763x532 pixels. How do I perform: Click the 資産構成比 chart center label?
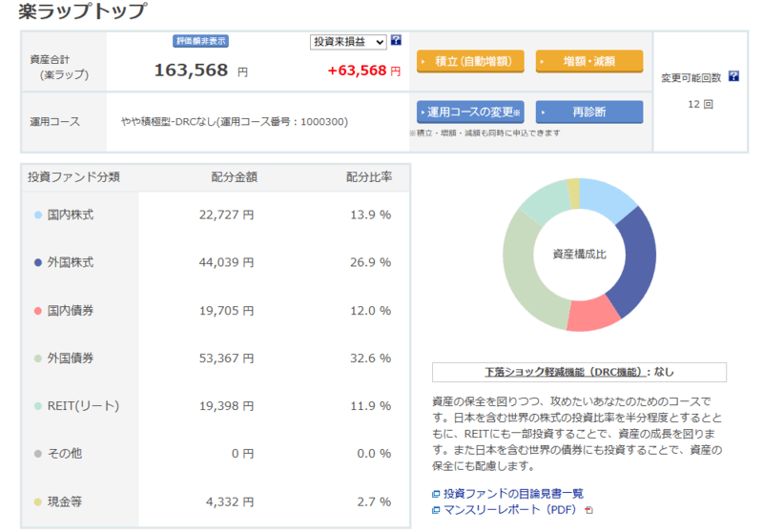pos(579,255)
